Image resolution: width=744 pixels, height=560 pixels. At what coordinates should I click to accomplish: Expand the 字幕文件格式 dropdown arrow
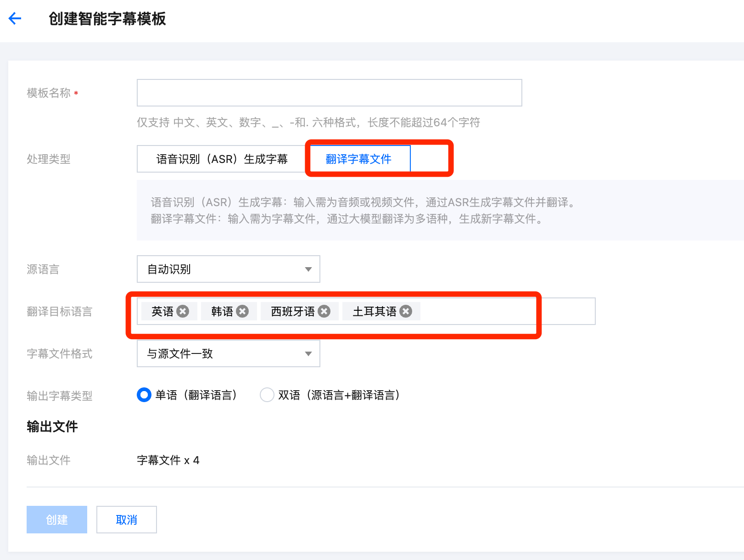coord(308,354)
